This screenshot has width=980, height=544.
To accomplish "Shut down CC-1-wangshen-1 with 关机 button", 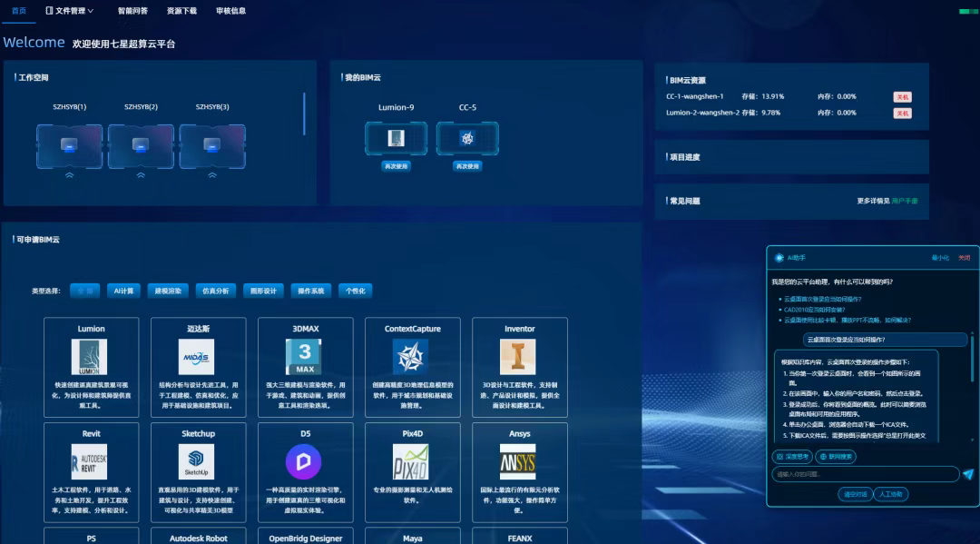I will click(902, 96).
